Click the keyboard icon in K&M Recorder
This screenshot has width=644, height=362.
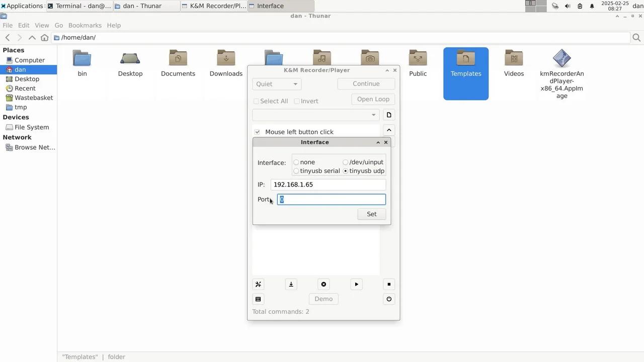258,299
